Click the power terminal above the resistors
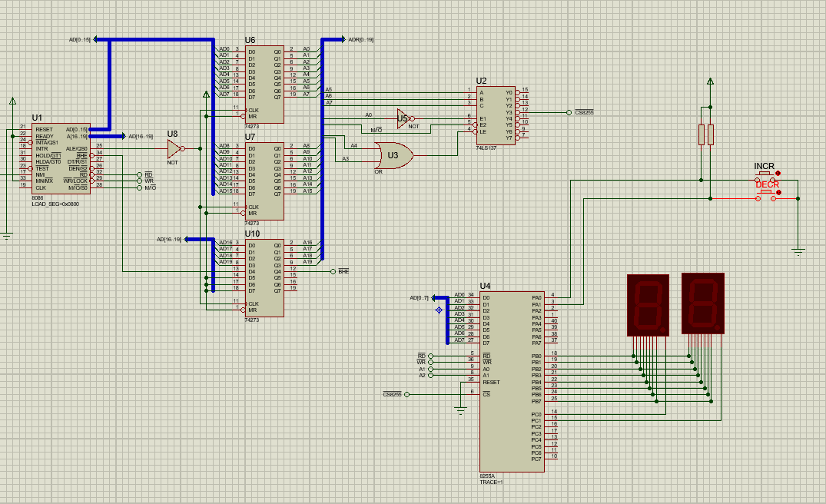This screenshot has width=826, height=504. click(708, 81)
